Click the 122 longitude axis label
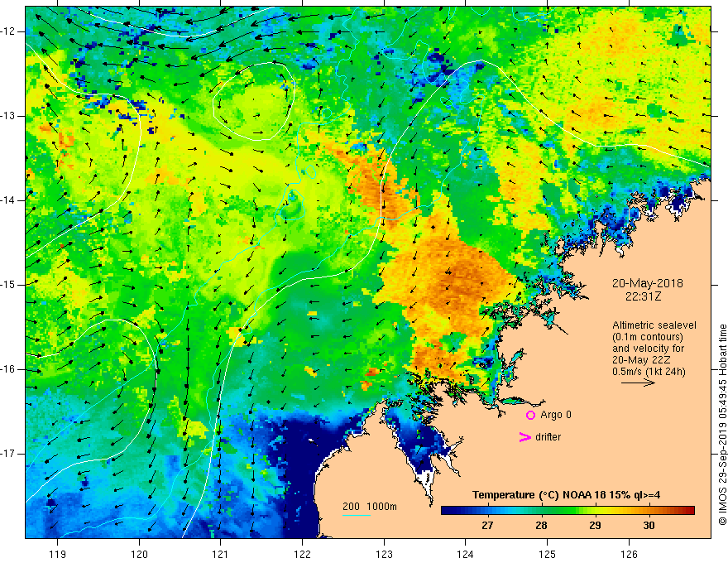This screenshot has height=563, width=728. pyautogui.click(x=302, y=555)
